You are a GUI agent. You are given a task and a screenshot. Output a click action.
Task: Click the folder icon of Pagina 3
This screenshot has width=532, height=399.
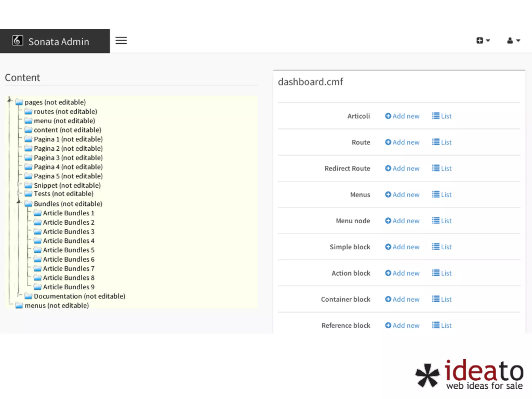pyautogui.click(x=28, y=158)
